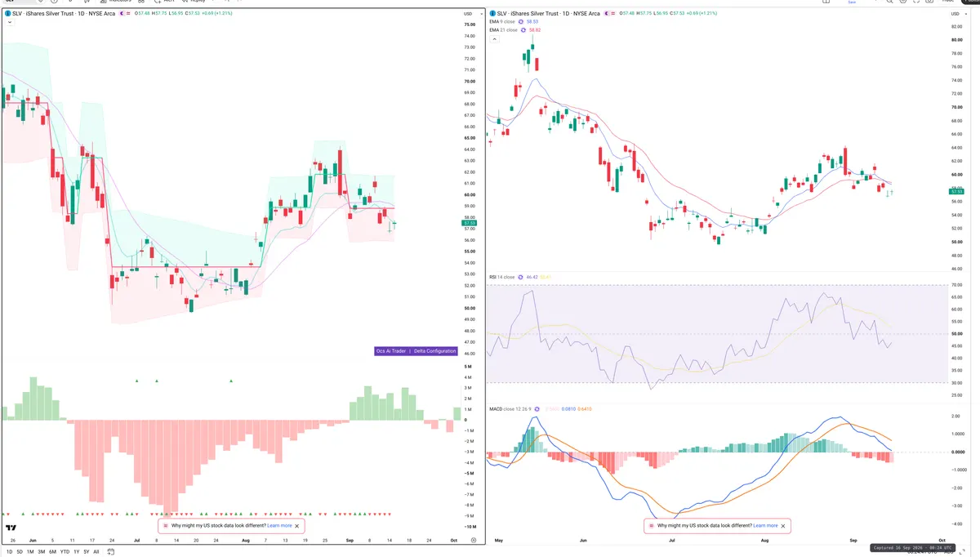Image resolution: width=980 pixels, height=557 pixels.
Task: Click the Oct label on left time axis
Action: tap(452, 541)
